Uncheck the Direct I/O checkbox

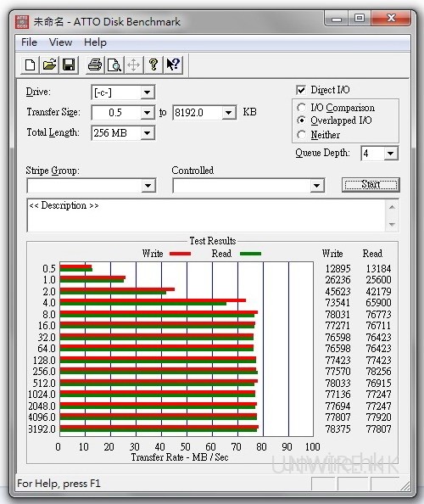301,90
